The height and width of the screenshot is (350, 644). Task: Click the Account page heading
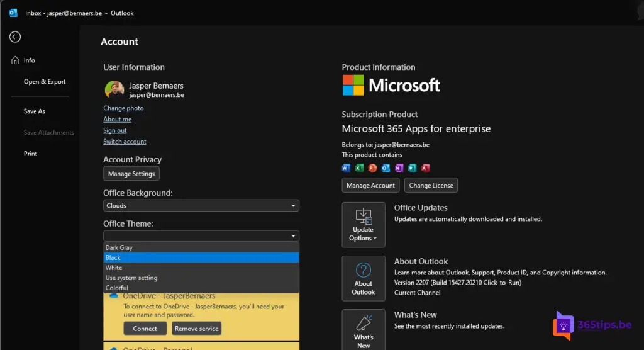[x=119, y=42]
